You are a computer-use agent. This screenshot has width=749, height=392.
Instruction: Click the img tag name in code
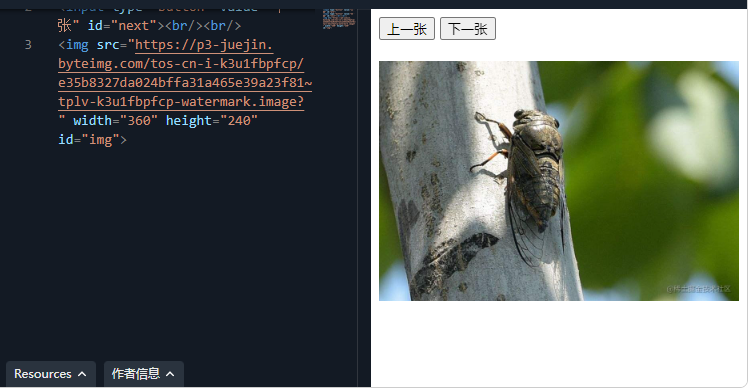pyautogui.click(x=77, y=45)
